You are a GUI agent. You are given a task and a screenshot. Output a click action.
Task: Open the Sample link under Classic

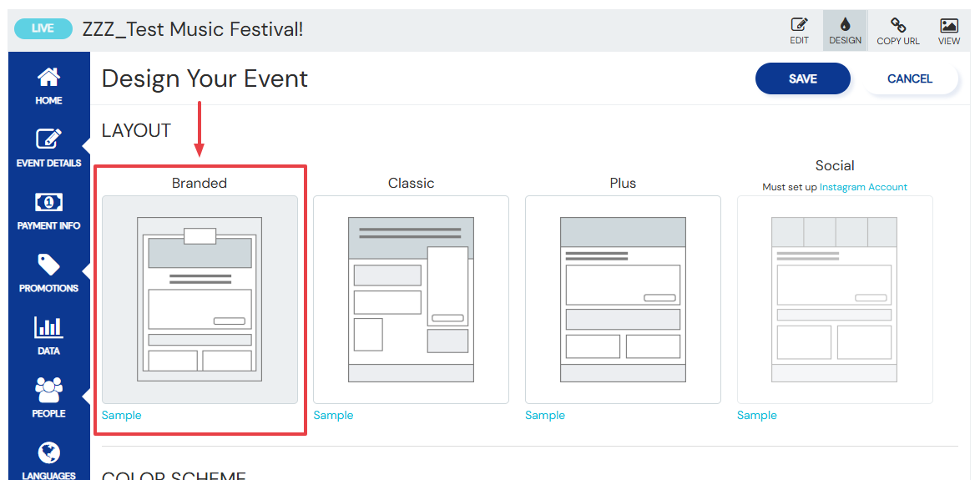pos(333,415)
